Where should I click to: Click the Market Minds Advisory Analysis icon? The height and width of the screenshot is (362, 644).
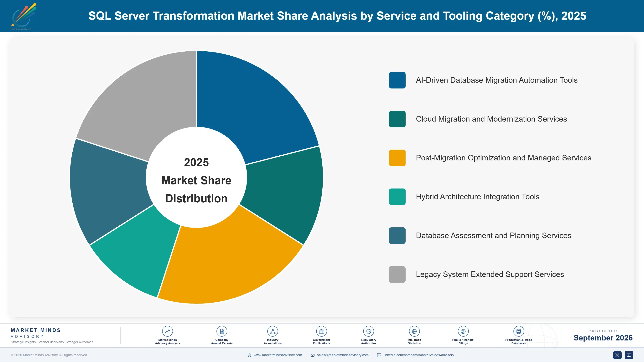click(168, 331)
